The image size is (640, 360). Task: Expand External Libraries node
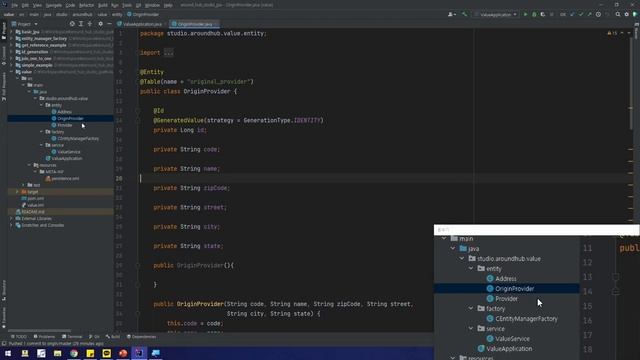(11, 218)
